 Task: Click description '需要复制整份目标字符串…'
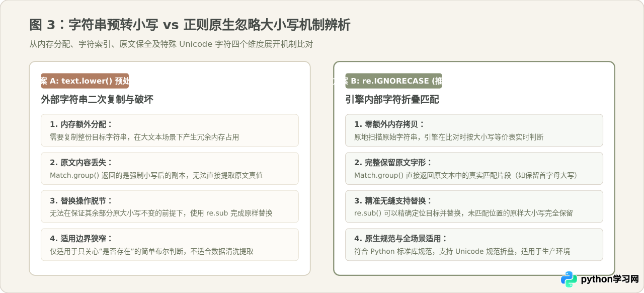click(144, 137)
